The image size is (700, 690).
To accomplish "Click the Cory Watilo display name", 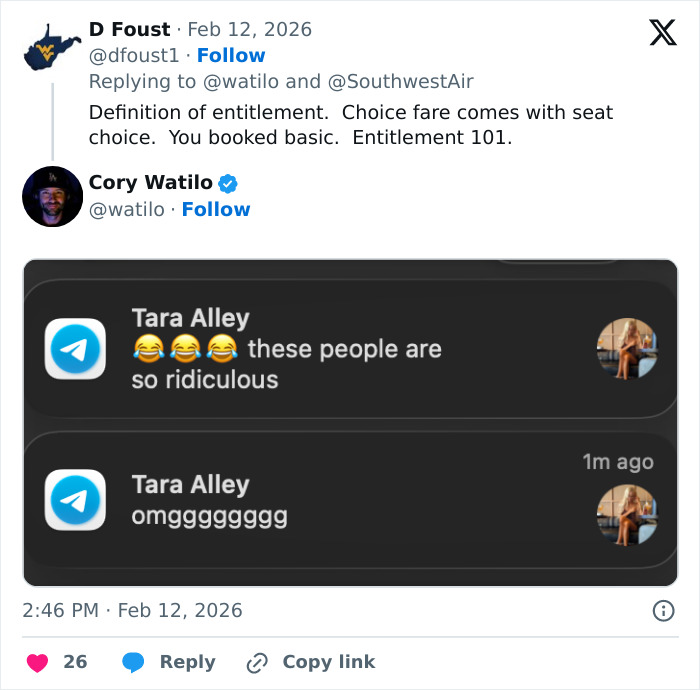I will [150, 182].
